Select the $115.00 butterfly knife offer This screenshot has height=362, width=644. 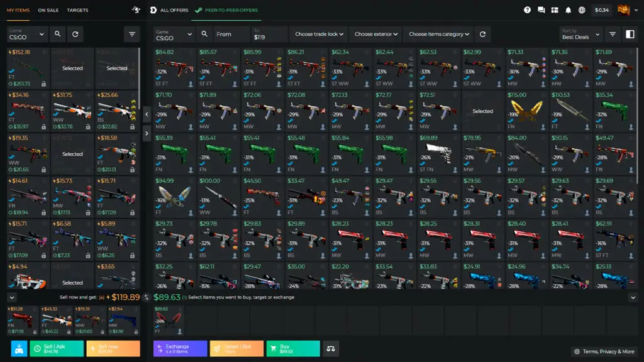tap(526, 111)
